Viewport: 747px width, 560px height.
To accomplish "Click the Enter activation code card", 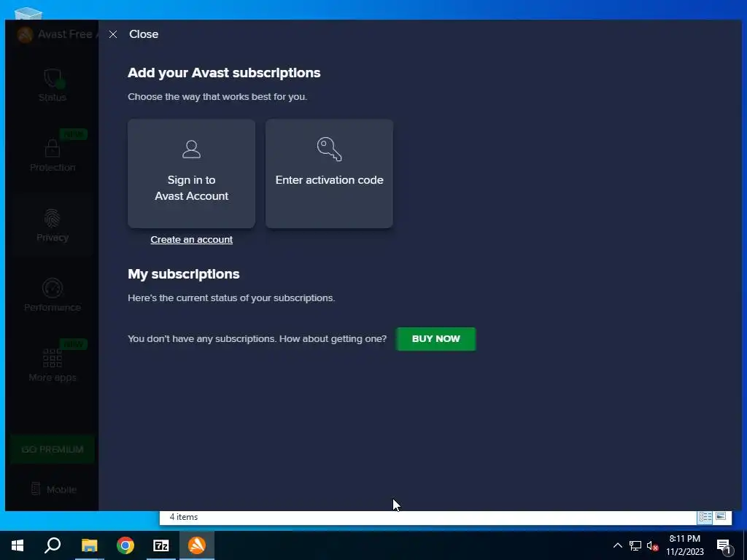I will click(x=329, y=174).
